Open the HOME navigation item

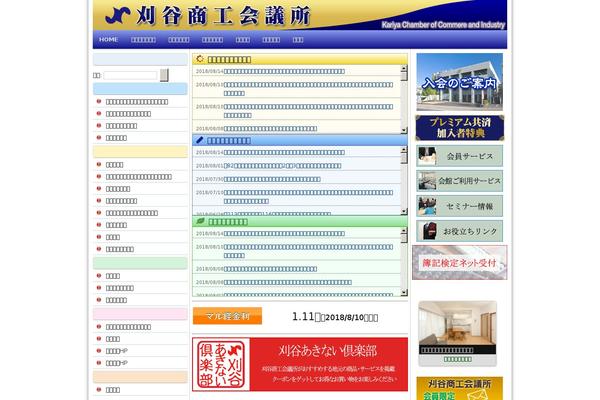click(108, 39)
